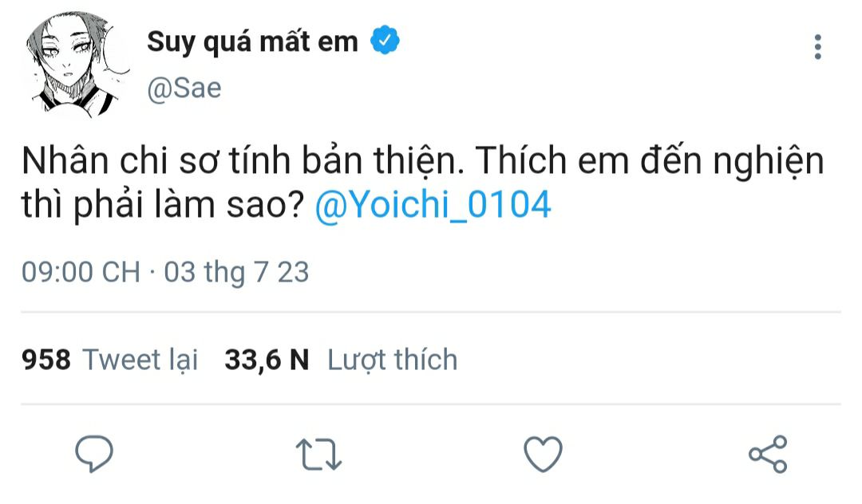The image size is (862, 504).
Task: Open the three-dot more options menu
Action: (817, 48)
